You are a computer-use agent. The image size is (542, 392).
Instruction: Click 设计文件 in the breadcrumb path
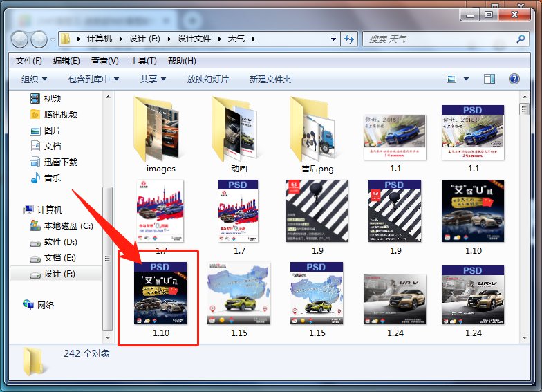coord(194,39)
